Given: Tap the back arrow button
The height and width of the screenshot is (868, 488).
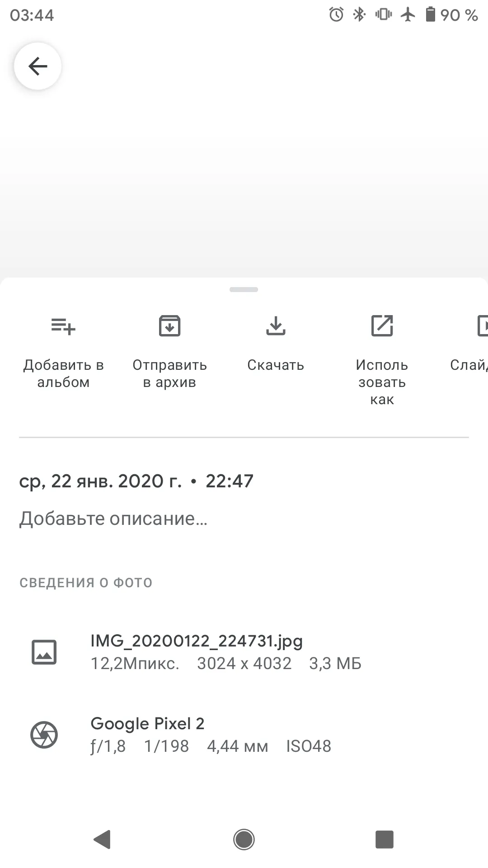Looking at the screenshot, I should (38, 66).
